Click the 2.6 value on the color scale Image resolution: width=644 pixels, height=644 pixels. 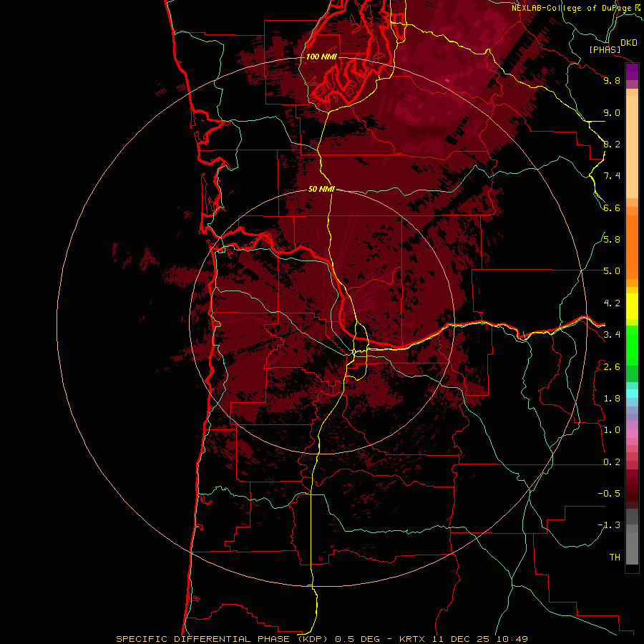pyautogui.click(x=612, y=367)
